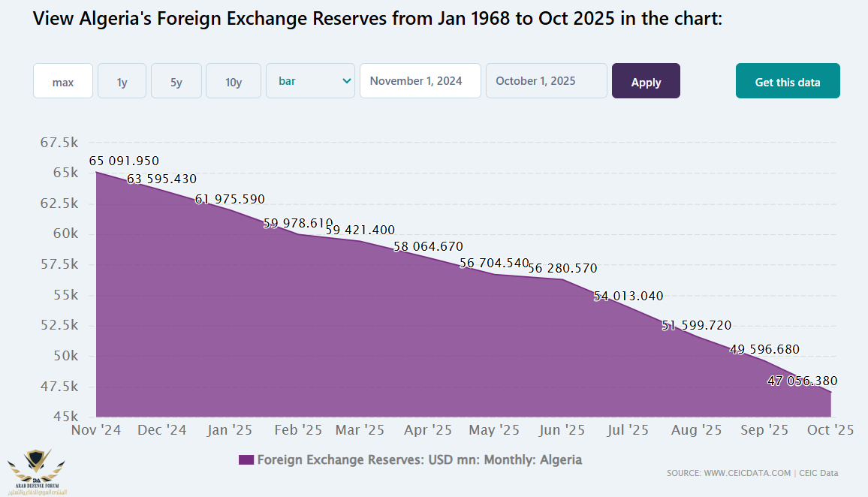Screen dimensions: 868x497
Task: Select the 1y time range
Action: tap(122, 81)
